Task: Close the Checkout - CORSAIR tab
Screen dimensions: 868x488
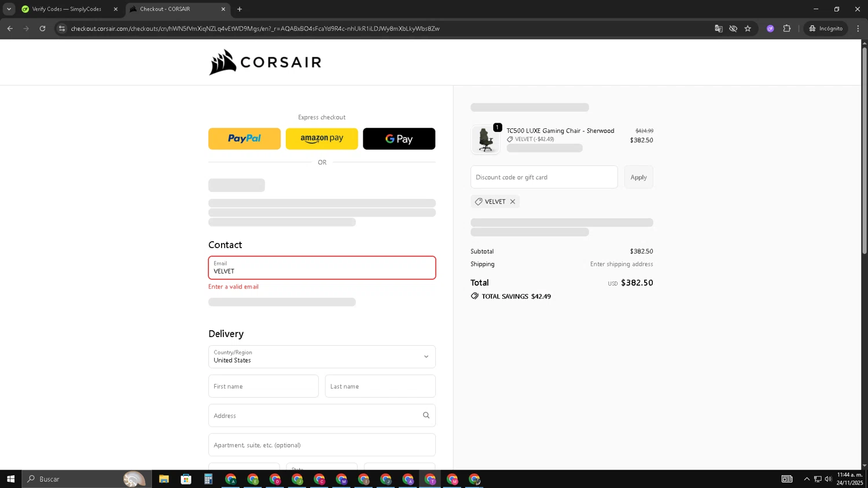Action: (223, 9)
